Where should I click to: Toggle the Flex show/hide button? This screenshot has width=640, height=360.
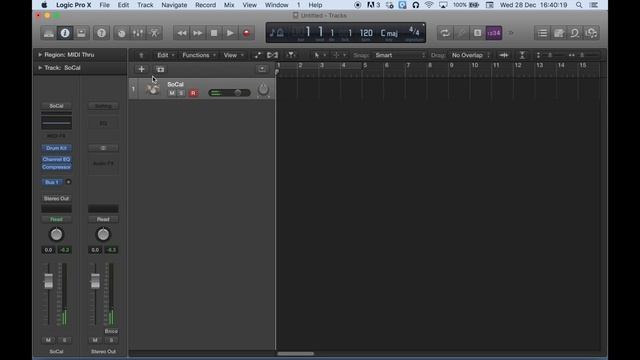[272, 55]
